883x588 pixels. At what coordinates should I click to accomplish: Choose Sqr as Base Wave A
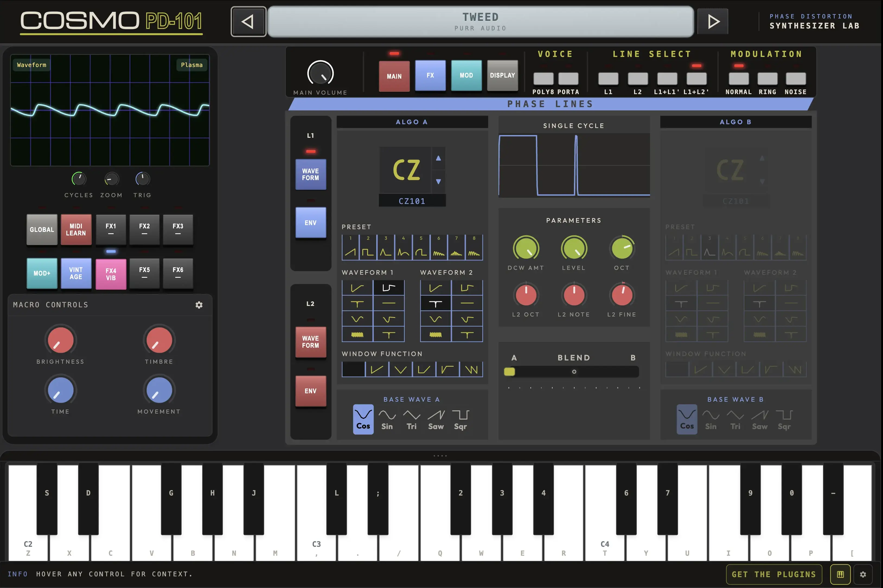pyautogui.click(x=460, y=419)
